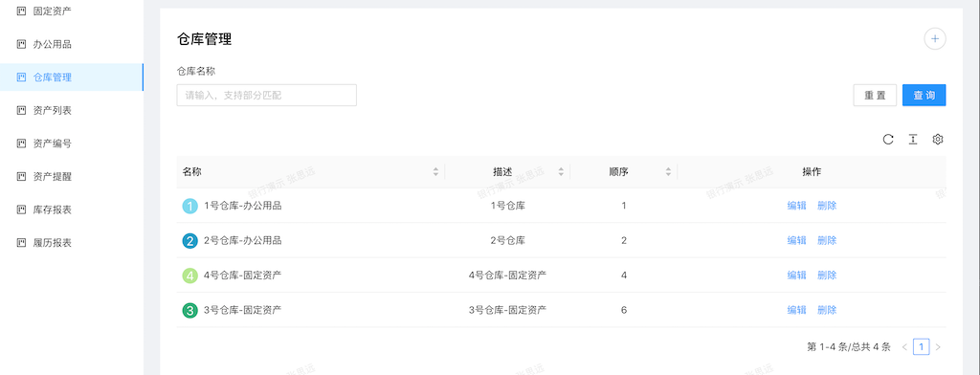Sort by the 顺序 column sorter arrows
This screenshot has width=980, height=375.
668,172
